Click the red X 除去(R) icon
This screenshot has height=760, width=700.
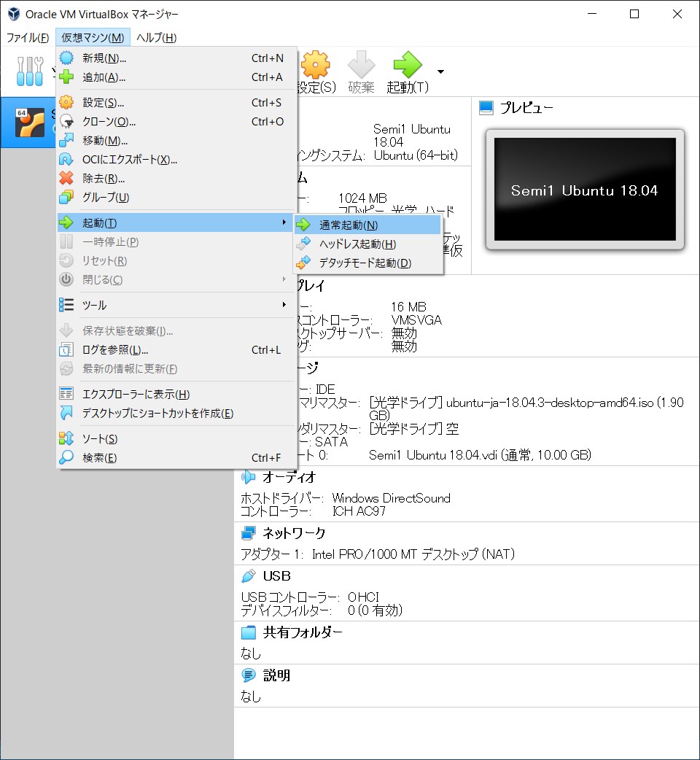[x=66, y=179]
